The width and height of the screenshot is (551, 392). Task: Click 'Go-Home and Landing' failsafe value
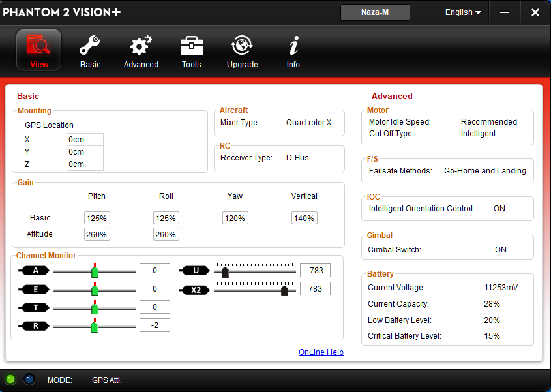(485, 170)
